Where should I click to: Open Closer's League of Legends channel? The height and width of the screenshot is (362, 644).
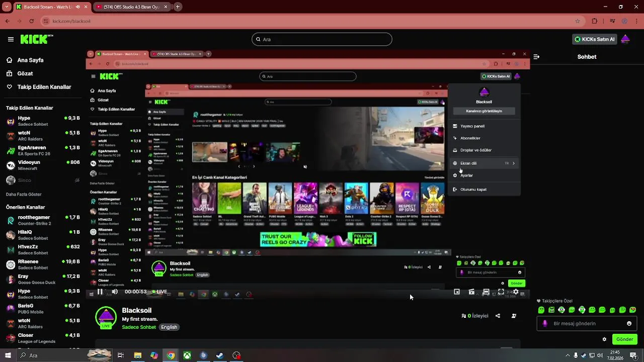click(43, 338)
